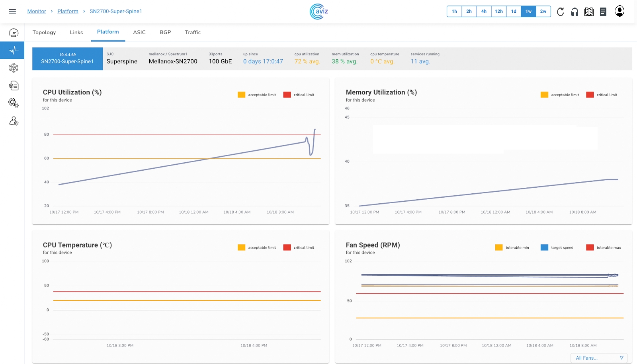This screenshot has height=364, width=637.
Task: Select the 1h time range
Action: click(x=454, y=12)
